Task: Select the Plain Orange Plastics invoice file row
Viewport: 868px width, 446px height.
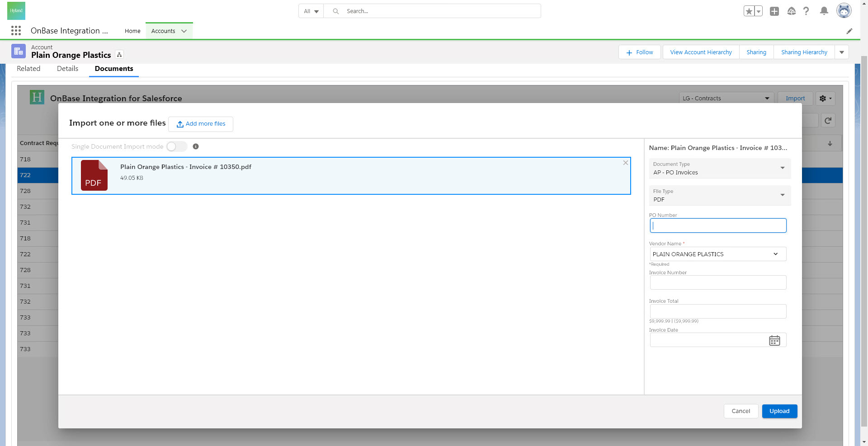Action: coord(351,176)
